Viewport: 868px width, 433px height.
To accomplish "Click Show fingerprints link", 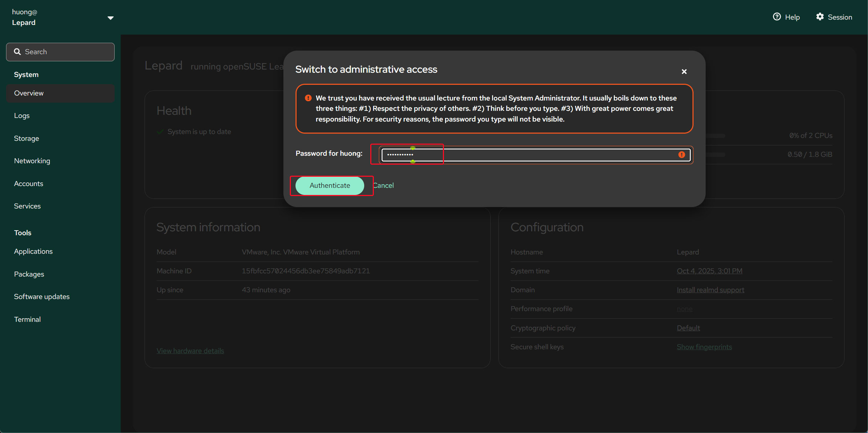I will click(704, 347).
